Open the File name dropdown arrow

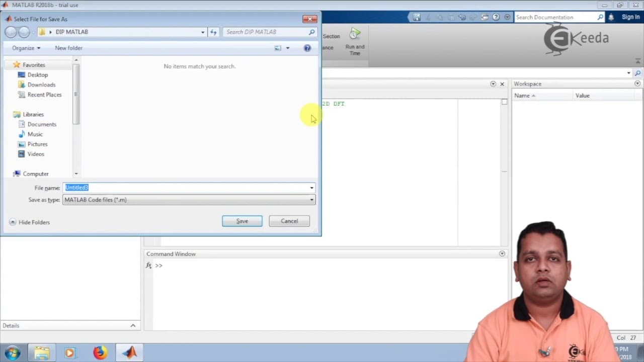coord(312,188)
